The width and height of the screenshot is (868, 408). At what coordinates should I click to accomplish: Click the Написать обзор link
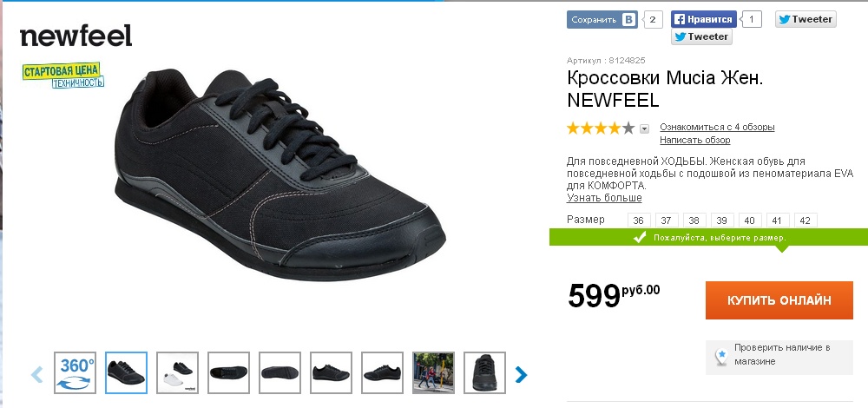[x=694, y=140]
